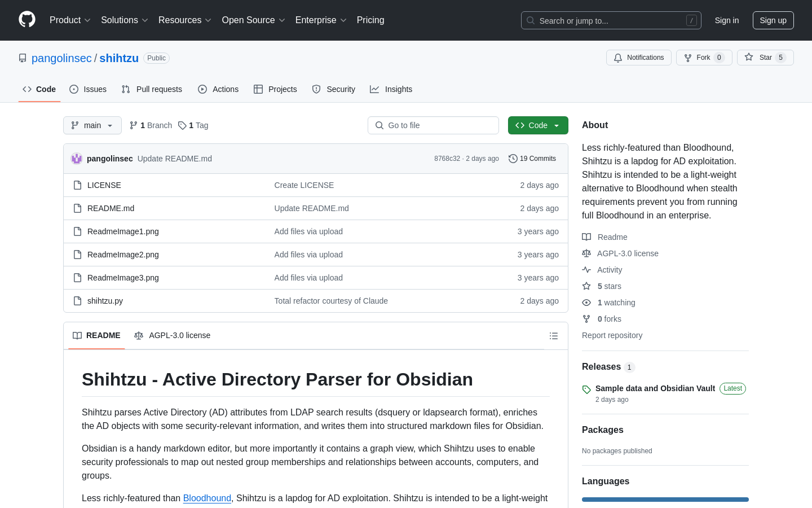This screenshot has width=812, height=508.
Task: Expand the Resources menu
Action: coord(185,20)
